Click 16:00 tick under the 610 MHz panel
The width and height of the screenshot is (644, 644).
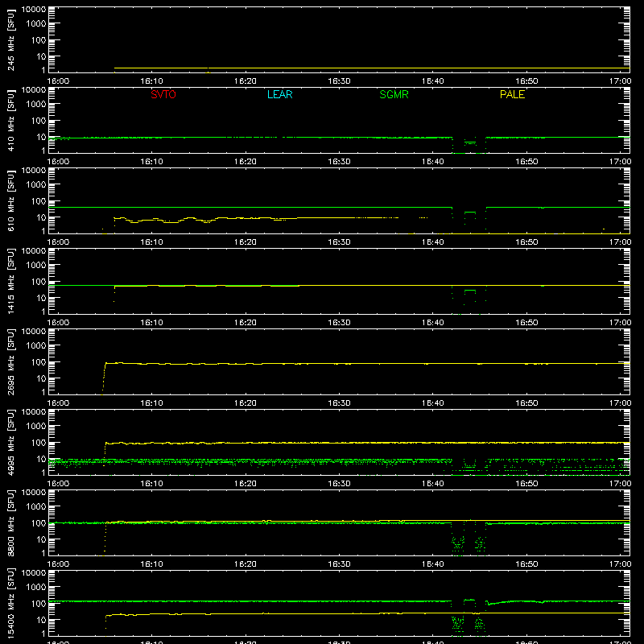click(58, 242)
